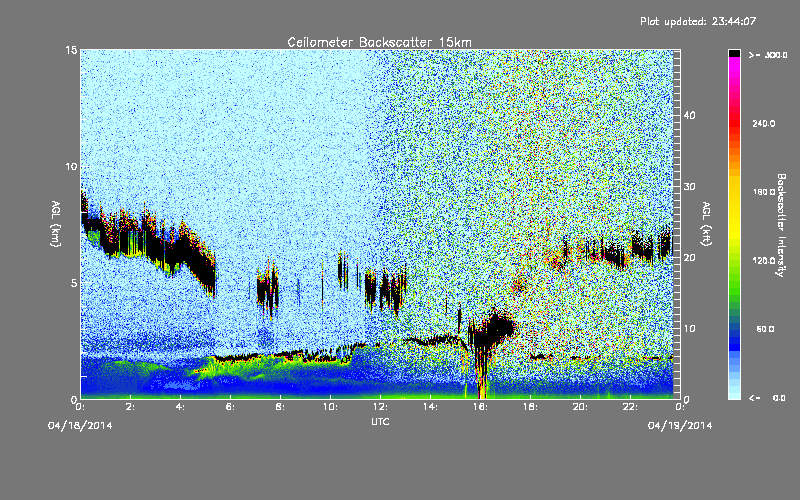
Task: Select the '180.0' colorbar label
Action: 764,192
